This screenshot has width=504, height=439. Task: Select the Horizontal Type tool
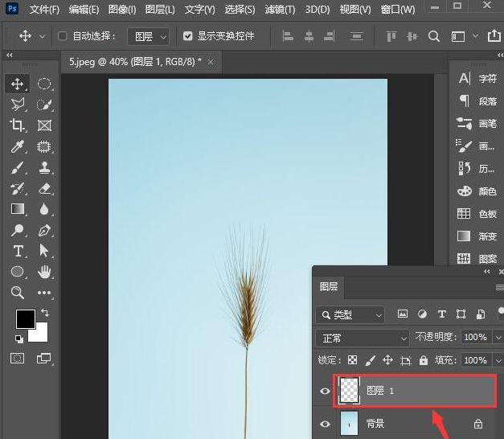tap(18, 251)
